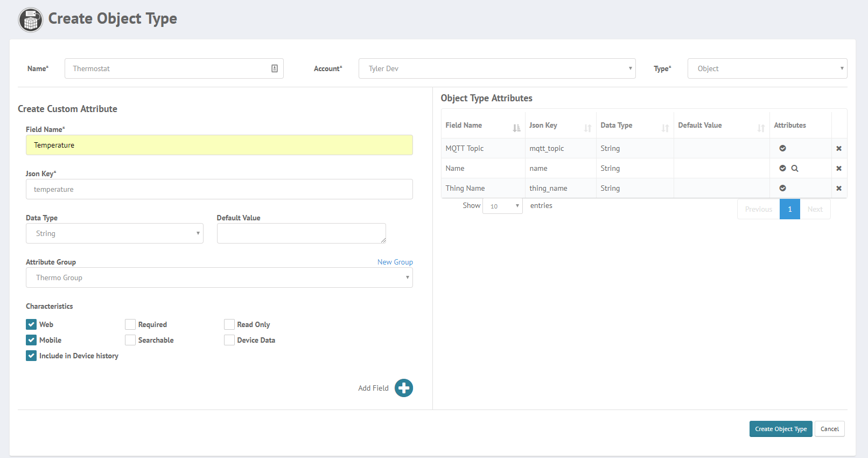
Task: Click the mqtt_topic cell
Action: (561, 148)
